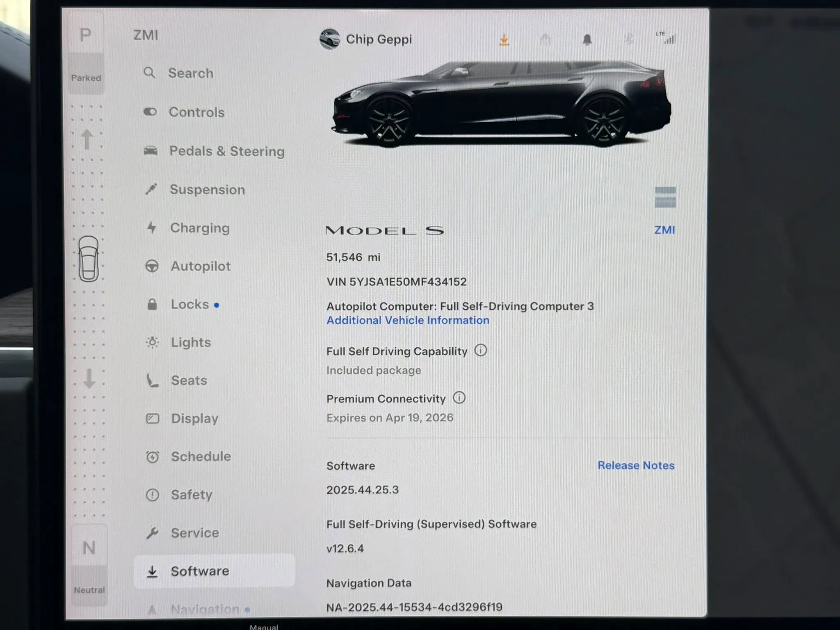Tap the HomeLink garage icon in the top bar
This screenshot has height=630, width=840.
[x=546, y=39]
